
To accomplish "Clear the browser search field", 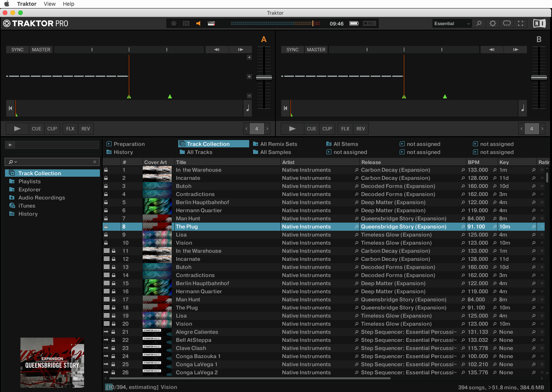I will 95,162.
